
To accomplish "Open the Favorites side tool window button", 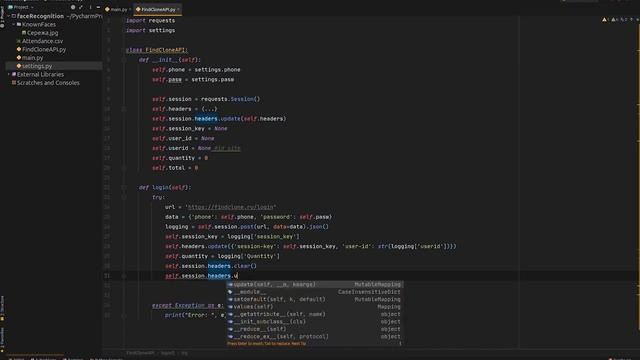I will [2, 339].
